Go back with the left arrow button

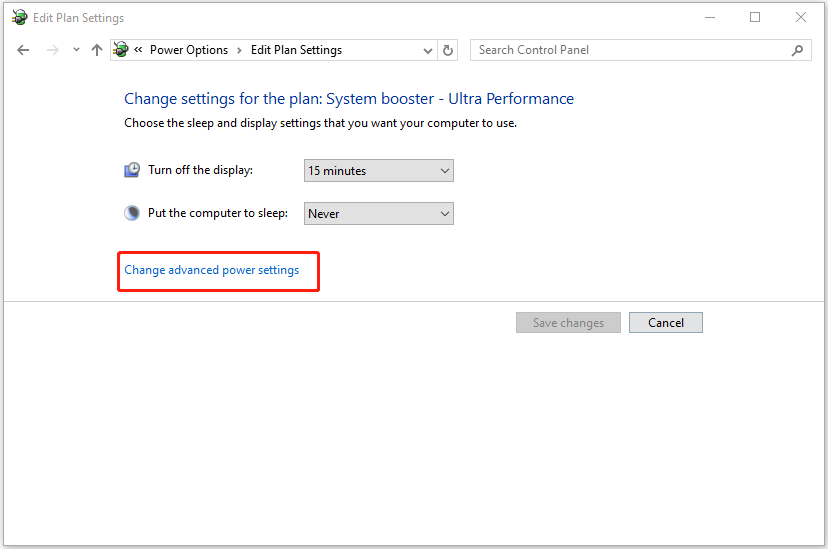tap(23, 50)
